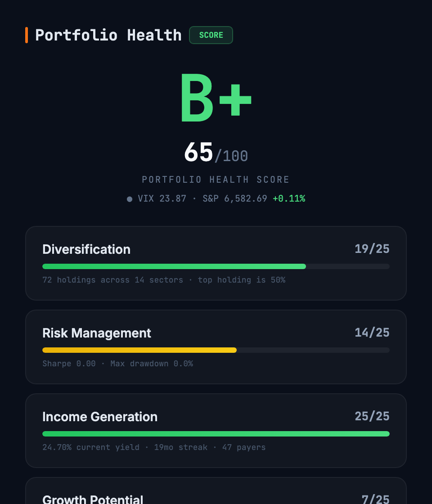
Task: Toggle the Income Generation card open
Action: point(216,431)
